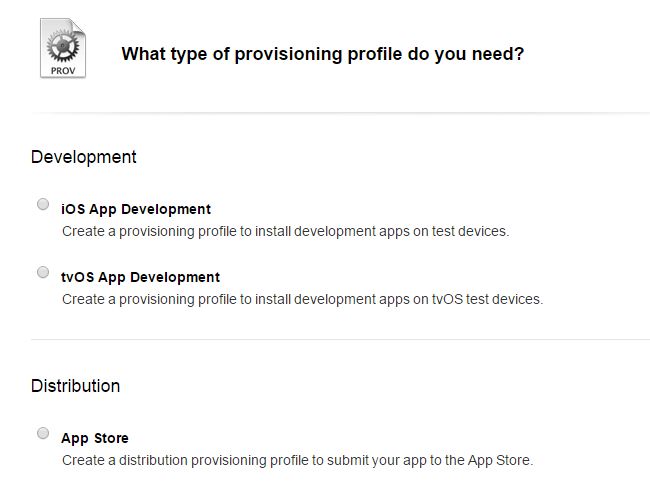Viewport: 650px width, 481px height.
Task: Click the gear graphic on the profile icon
Action: pos(60,44)
